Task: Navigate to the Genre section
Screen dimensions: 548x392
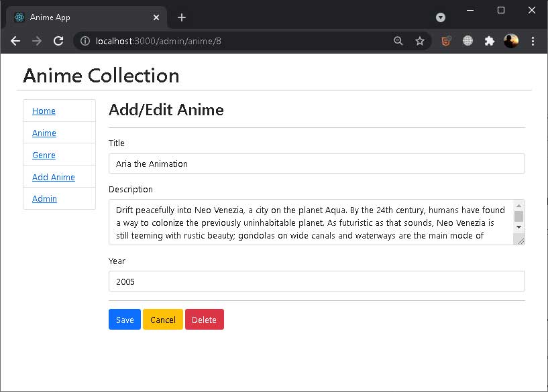Action: 43,155
